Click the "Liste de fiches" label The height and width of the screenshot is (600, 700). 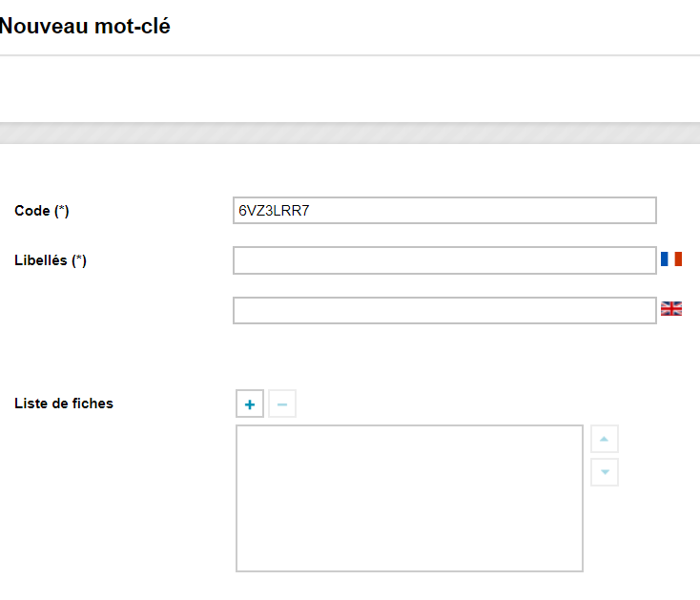(64, 403)
